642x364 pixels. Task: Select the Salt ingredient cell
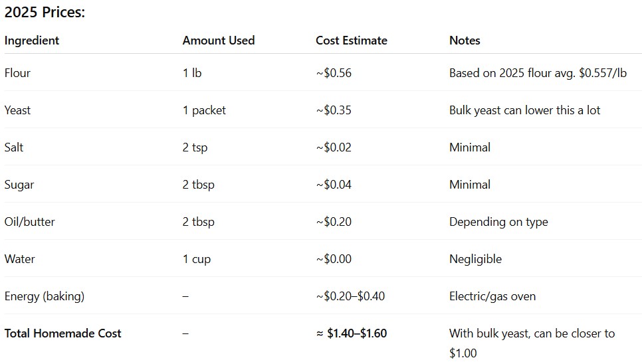point(14,147)
